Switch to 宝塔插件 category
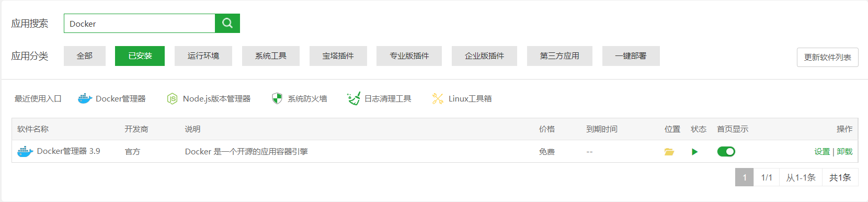This screenshot has height=202, width=868. click(x=338, y=56)
